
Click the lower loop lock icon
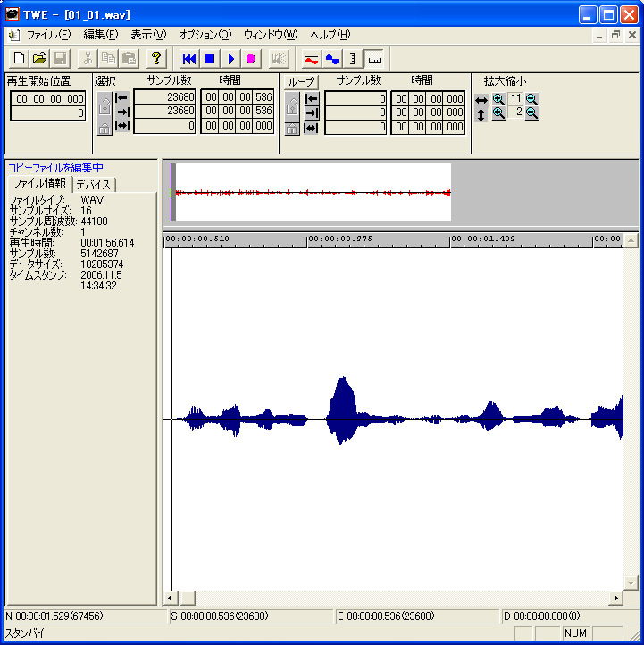292,129
